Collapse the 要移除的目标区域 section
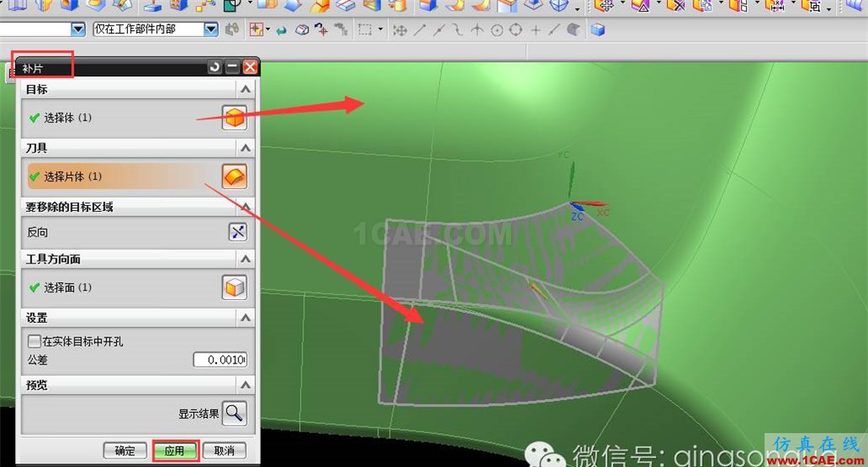Image resolution: width=868 pixels, height=467 pixels. [x=245, y=207]
